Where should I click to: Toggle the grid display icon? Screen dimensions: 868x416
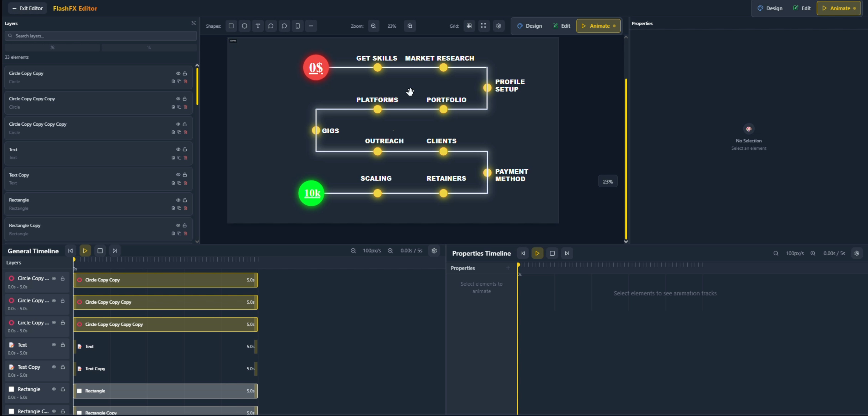[469, 26]
